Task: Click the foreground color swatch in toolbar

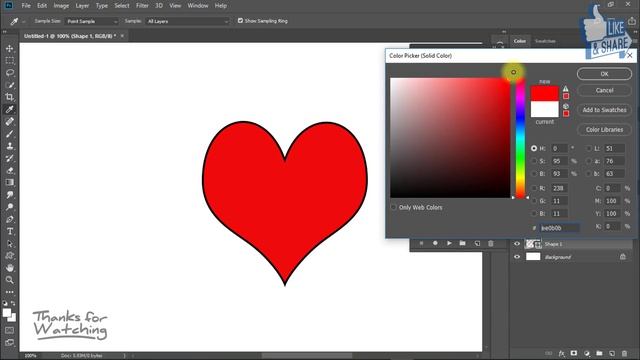Action: [x=7, y=313]
